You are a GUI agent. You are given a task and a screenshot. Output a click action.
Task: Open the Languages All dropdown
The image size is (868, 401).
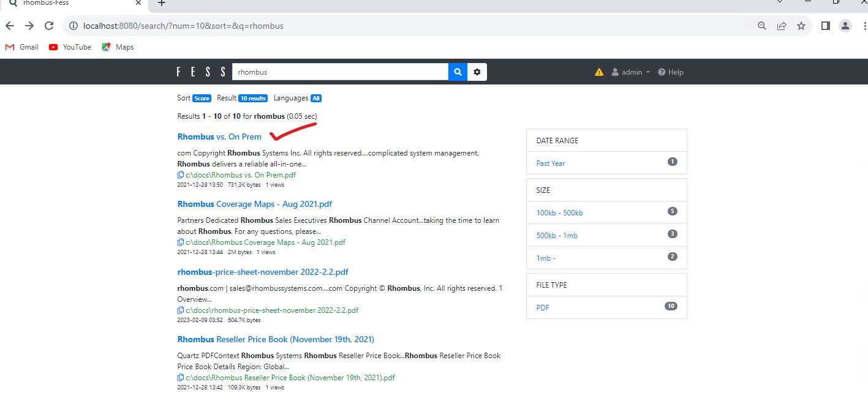[x=315, y=98]
